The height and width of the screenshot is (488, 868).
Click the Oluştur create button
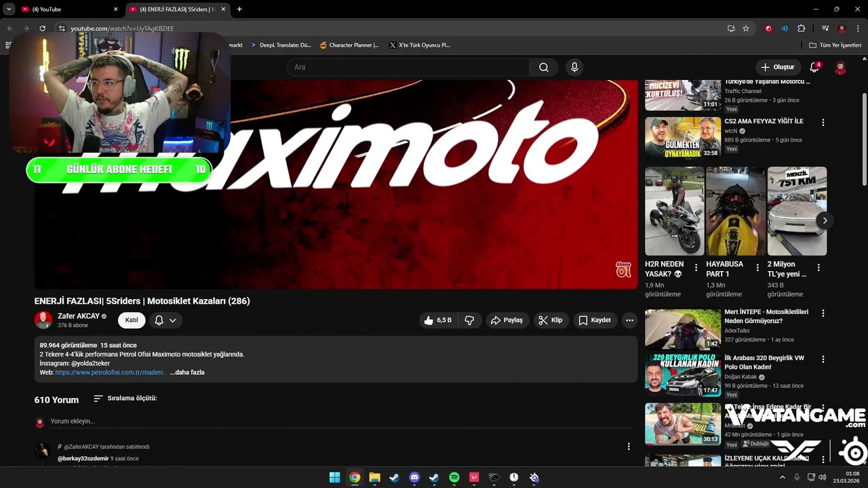click(x=777, y=67)
